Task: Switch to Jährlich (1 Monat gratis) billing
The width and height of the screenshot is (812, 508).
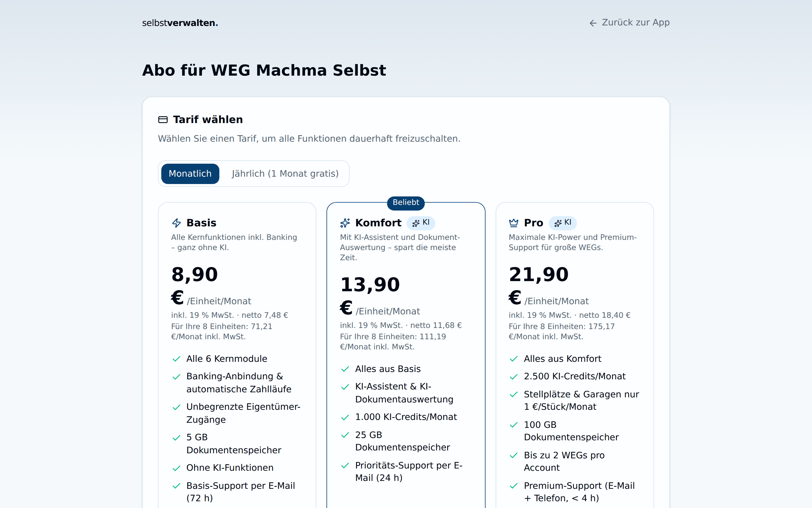Action: click(285, 174)
